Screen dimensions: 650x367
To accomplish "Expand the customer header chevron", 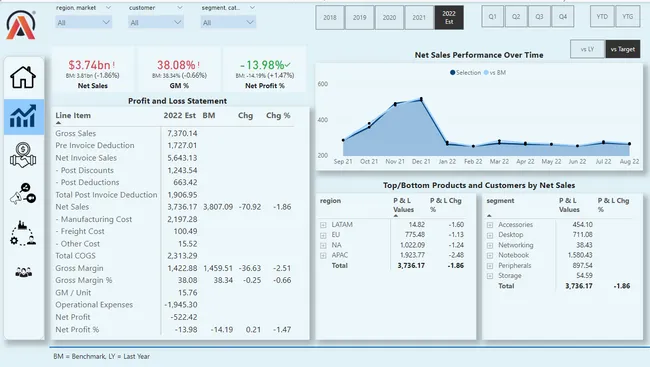I will point(179,7).
